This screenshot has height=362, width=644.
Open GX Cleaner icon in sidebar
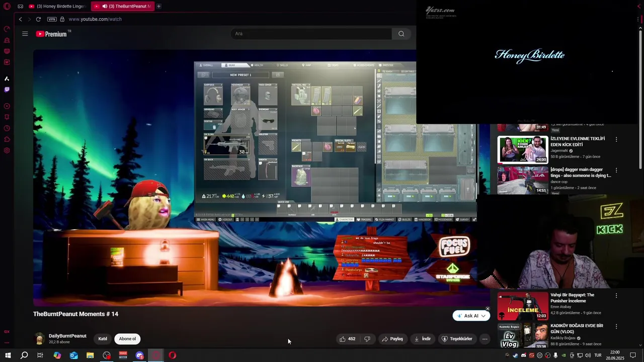(x=7, y=40)
